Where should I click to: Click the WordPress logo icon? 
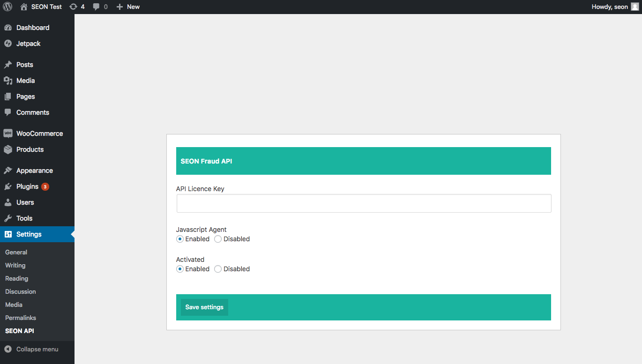7,7
